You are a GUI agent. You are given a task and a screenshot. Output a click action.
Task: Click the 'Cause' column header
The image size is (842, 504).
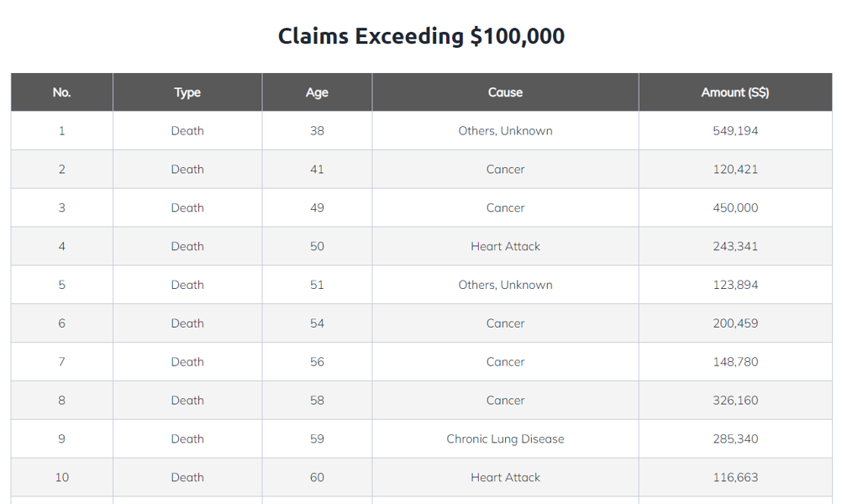coord(505,92)
